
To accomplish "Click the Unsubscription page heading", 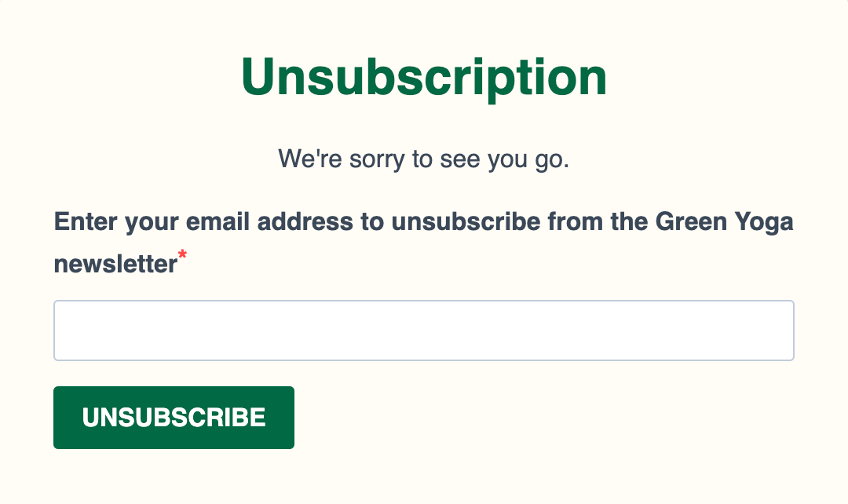I will pyautogui.click(x=424, y=78).
